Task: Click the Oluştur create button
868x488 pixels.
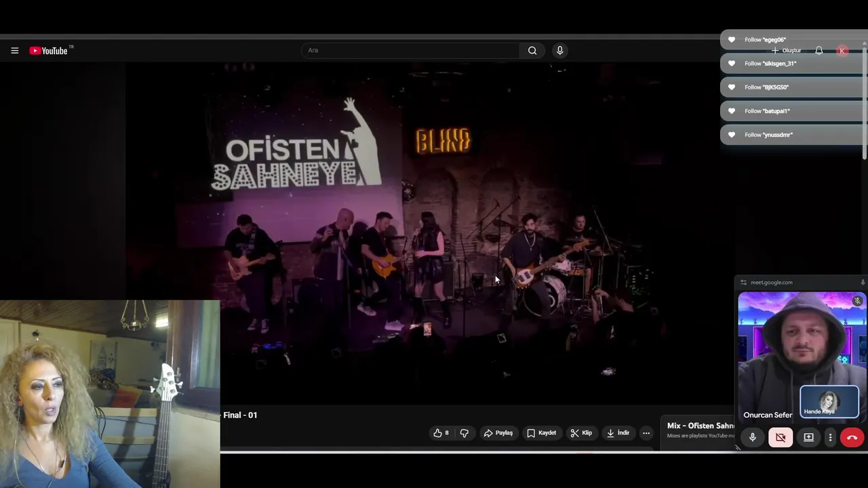Action: click(x=787, y=51)
